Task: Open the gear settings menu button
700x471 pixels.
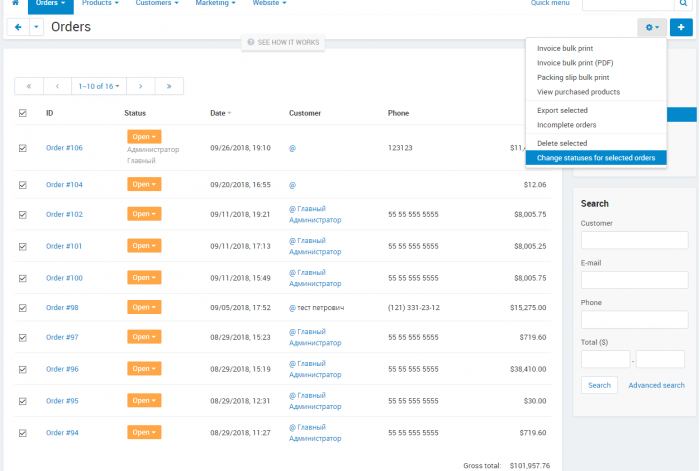Action: tap(652, 27)
